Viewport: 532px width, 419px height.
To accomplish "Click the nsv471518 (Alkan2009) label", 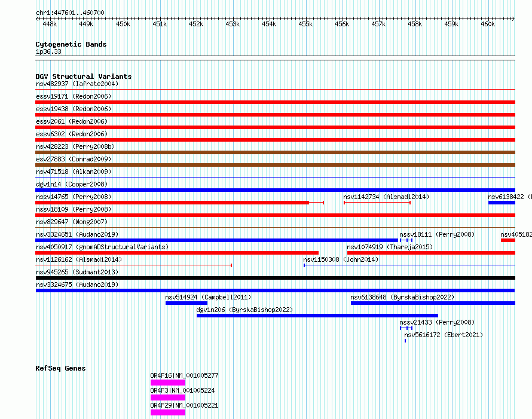I will 74,172.
